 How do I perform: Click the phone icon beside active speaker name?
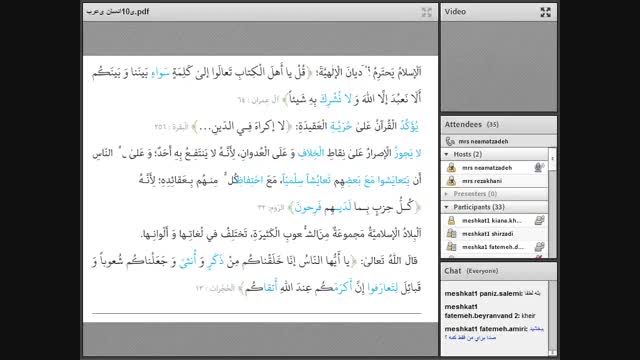click(x=450, y=141)
